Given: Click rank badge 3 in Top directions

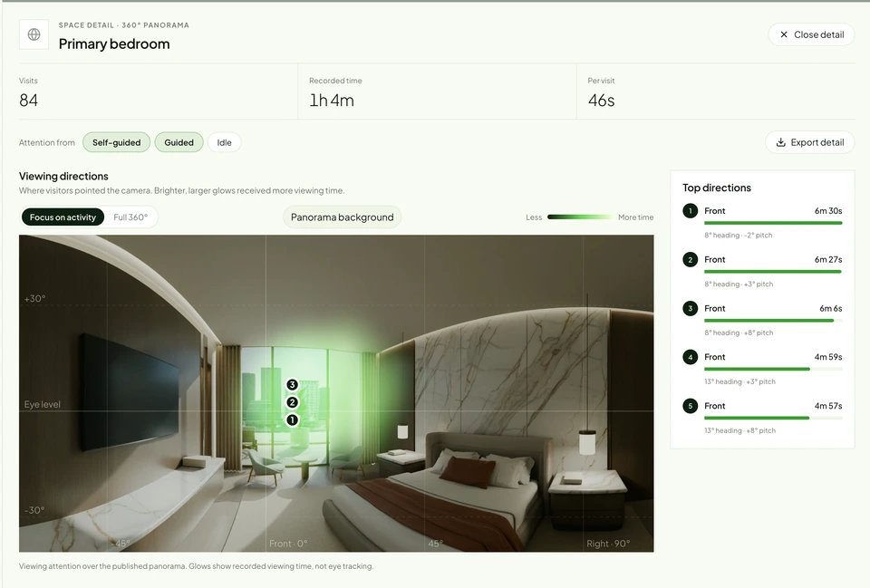Looking at the screenshot, I should [x=691, y=308].
